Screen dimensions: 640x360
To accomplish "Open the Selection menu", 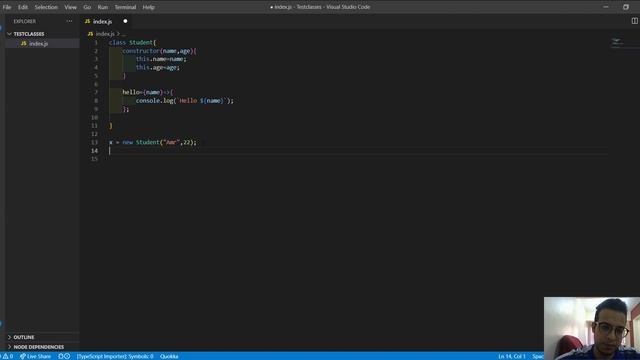I will click(x=46, y=7).
